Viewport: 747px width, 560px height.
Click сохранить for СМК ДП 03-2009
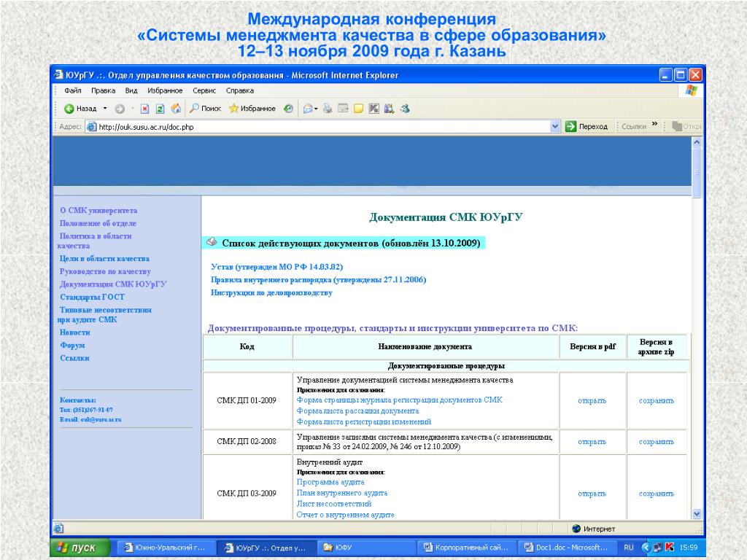coord(657,494)
